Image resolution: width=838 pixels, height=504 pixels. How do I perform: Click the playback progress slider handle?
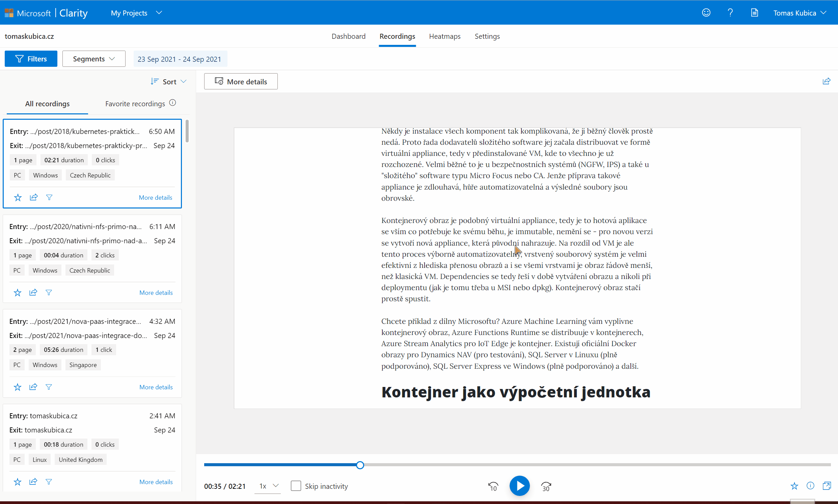pyautogui.click(x=360, y=465)
